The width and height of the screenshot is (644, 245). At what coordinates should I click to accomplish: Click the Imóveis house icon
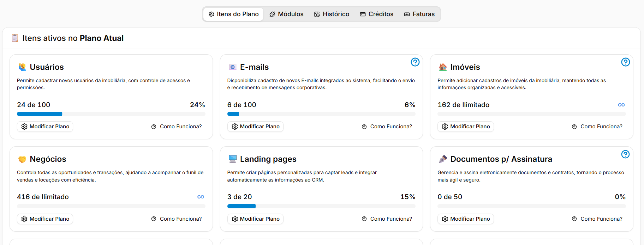tap(443, 67)
